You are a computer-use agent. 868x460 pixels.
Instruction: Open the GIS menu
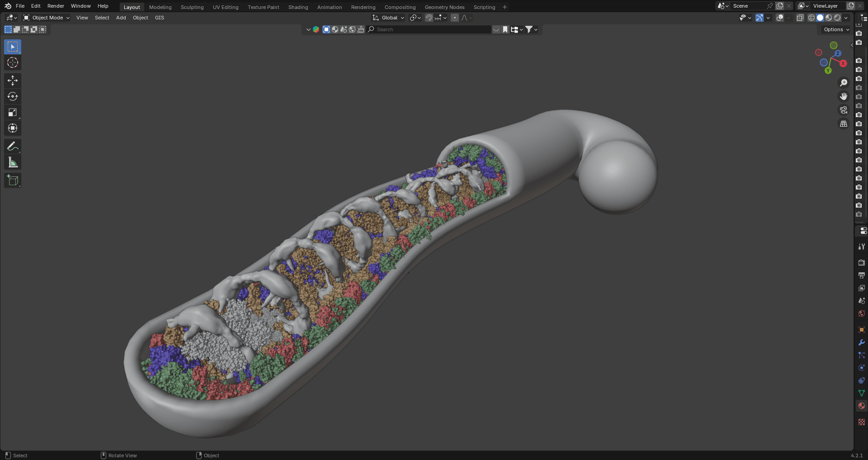[x=160, y=18]
